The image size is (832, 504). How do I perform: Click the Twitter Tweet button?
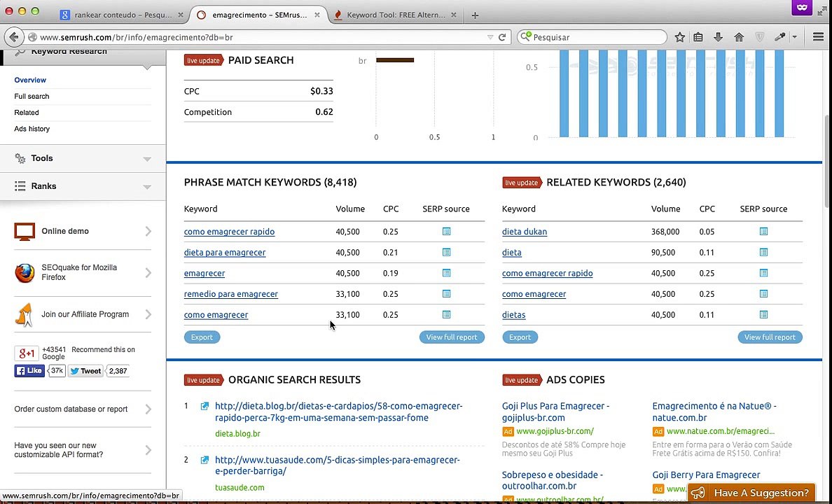pyautogui.click(x=86, y=371)
